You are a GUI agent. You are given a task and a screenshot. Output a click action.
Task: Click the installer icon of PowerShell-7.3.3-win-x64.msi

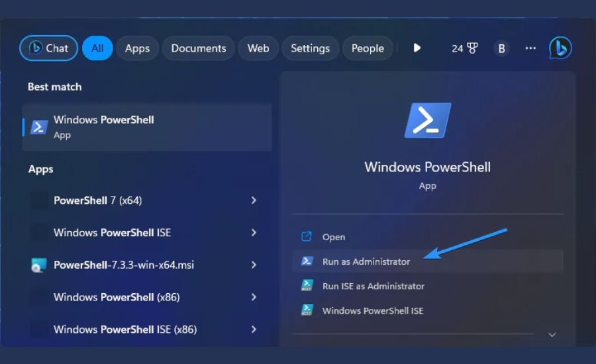point(39,265)
